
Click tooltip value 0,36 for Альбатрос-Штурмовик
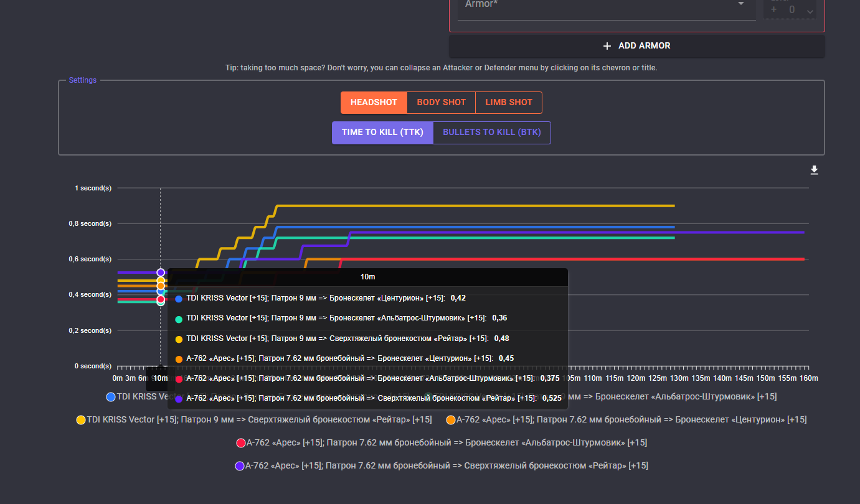click(499, 318)
